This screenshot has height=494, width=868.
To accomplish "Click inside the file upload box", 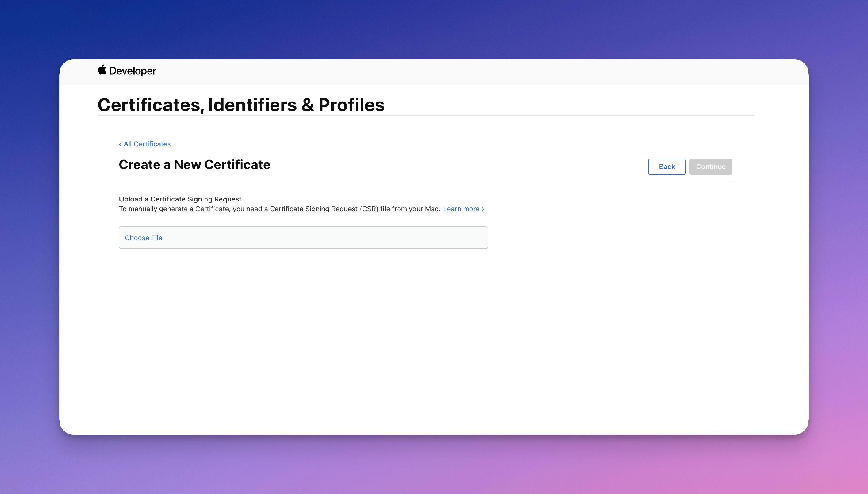I will click(x=303, y=238).
